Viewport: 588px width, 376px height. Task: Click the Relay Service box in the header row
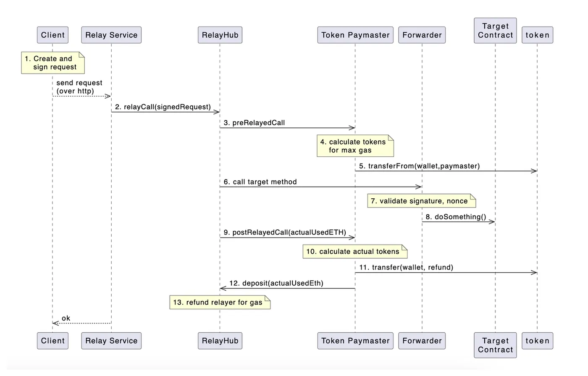[111, 35]
